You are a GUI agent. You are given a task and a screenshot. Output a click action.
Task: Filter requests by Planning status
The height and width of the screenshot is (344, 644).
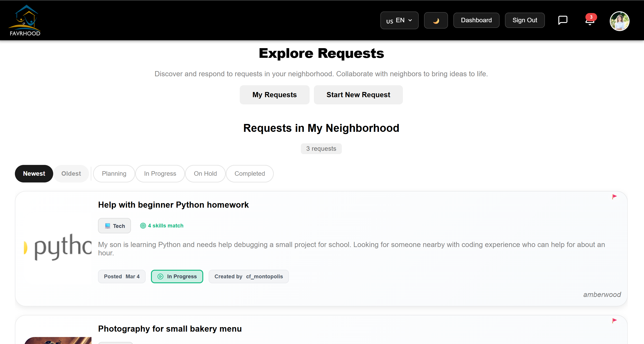tap(114, 173)
